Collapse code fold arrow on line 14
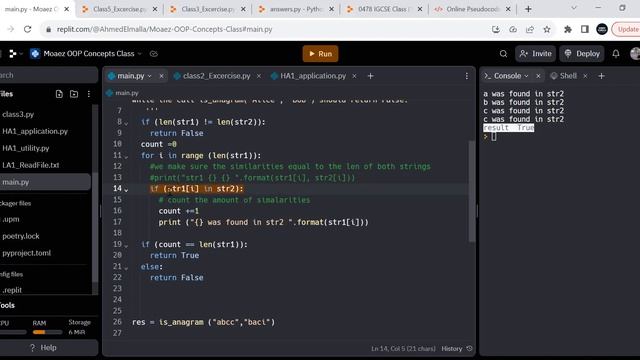Viewport: 640px width, 360px height. (x=126, y=190)
